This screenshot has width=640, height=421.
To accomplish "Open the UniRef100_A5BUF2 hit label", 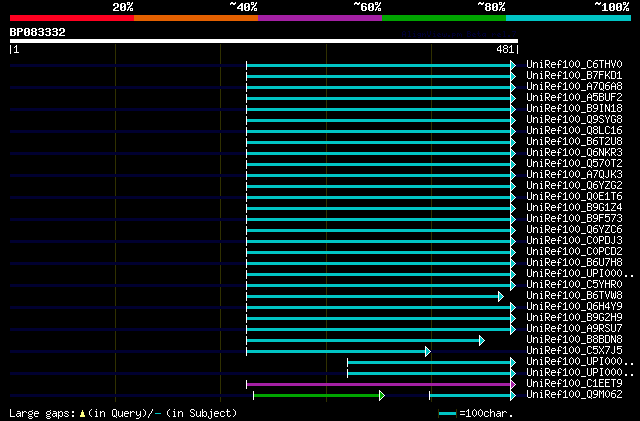I will coord(574,98).
